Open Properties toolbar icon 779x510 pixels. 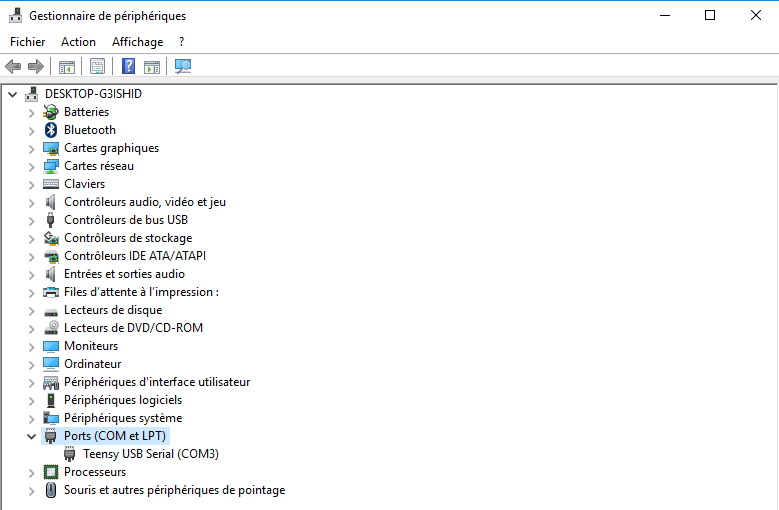click(x=97, y=66)
